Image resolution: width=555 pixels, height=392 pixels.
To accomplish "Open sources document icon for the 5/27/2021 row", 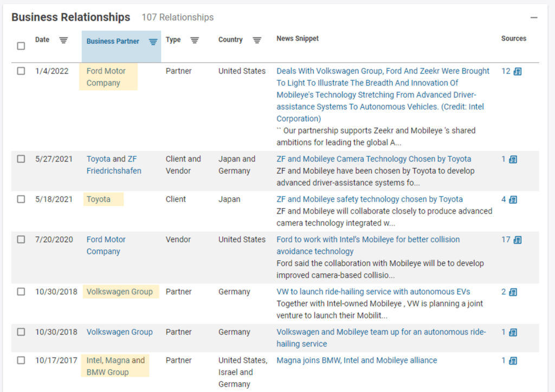I will [x=513, y=160].
